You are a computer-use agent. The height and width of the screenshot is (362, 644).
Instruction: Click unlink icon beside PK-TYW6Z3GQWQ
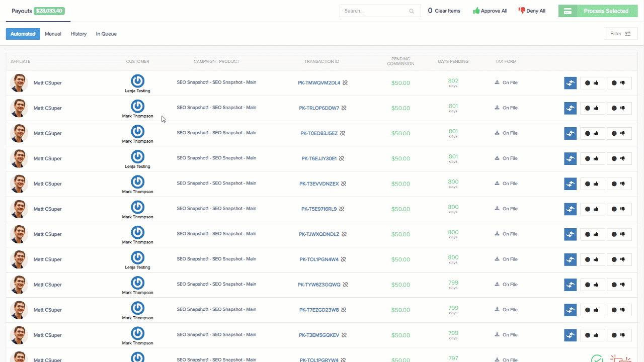pos(345,285)
